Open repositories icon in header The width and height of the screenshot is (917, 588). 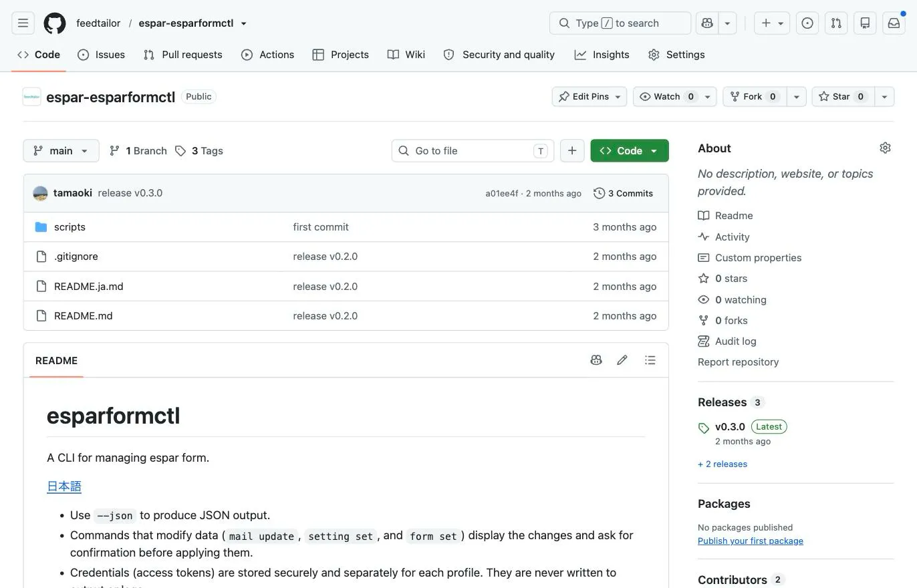[x=865, y=23]
